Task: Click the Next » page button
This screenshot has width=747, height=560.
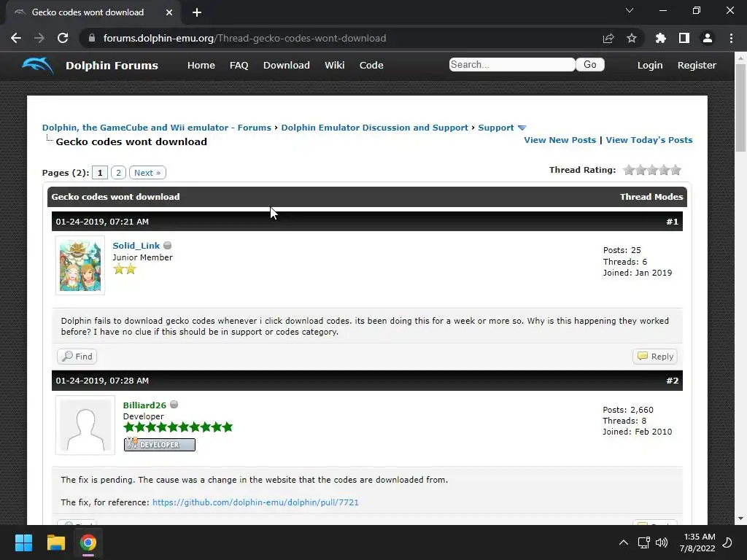Action: 147,172
